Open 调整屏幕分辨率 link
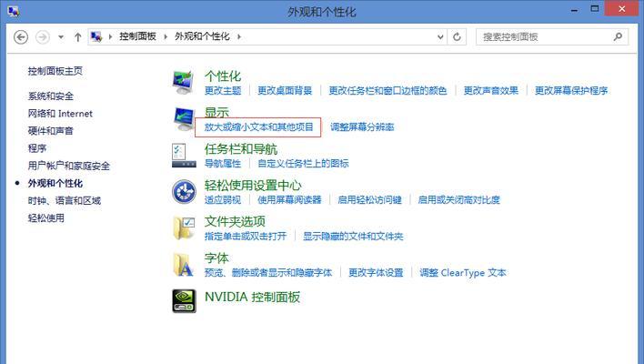This screenshot has width=644, height=364. pyautogui.click(x=362, y=127)
